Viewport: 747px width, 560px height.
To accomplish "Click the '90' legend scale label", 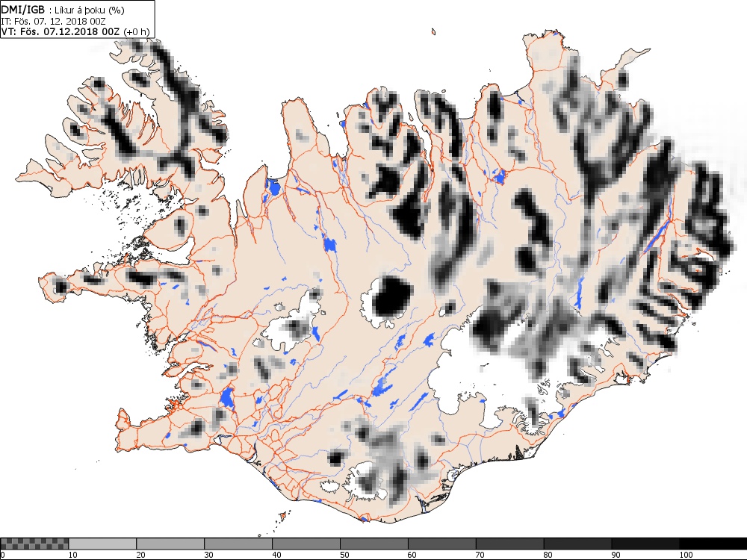I will pos(616,555).
